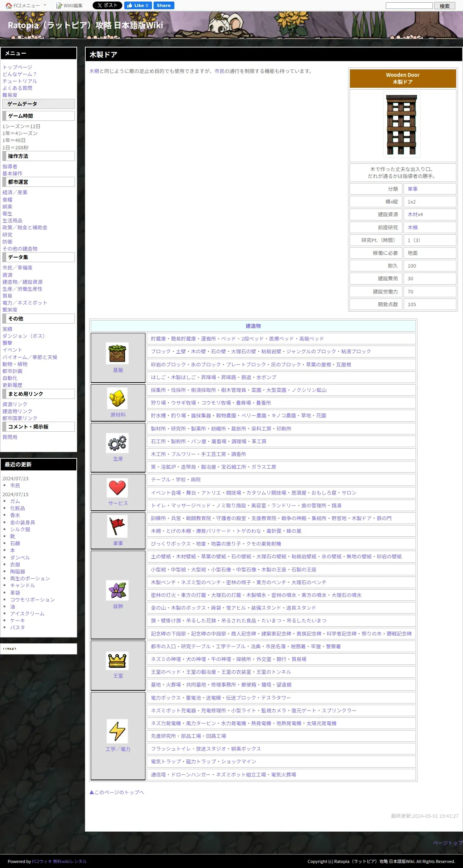Open 木柵 prerequisite research link

(x=412, y=227)
